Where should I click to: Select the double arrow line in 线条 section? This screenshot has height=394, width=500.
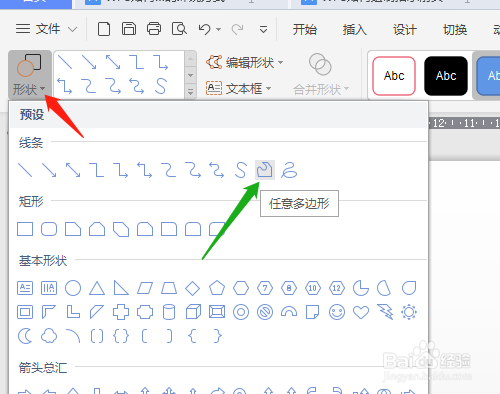[x=73, y=170]
